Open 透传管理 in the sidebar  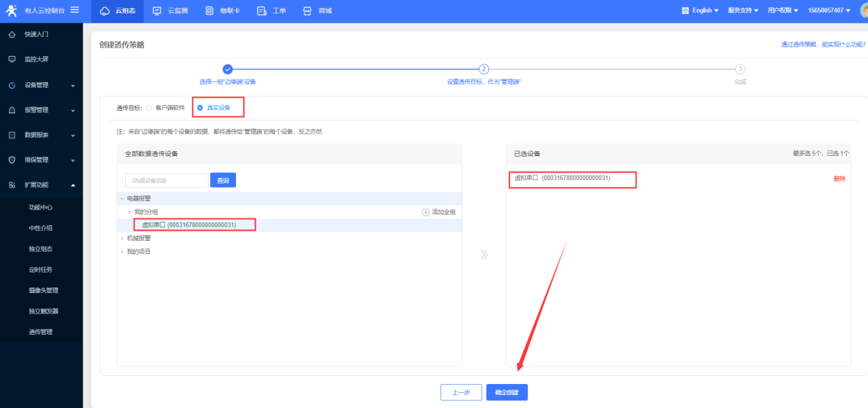point(40,332)
